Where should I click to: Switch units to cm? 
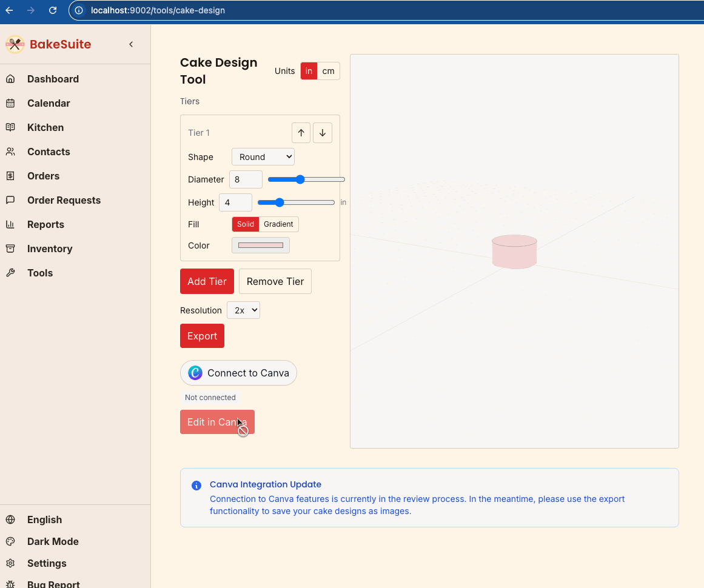point(328,71)
